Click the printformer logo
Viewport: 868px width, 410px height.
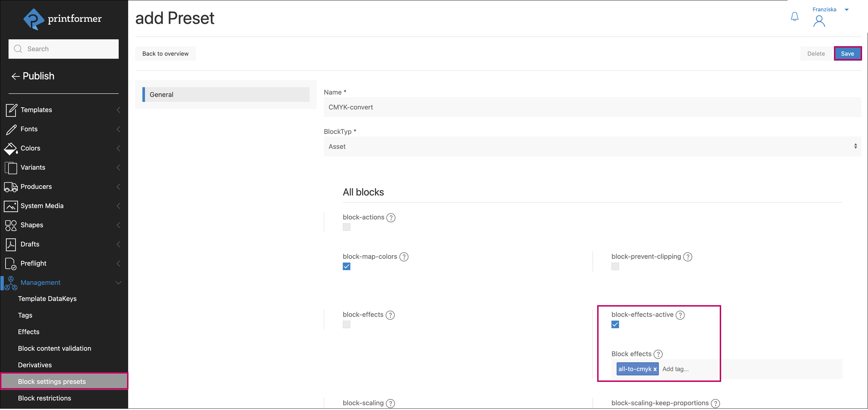pyautogui.click(x=63, y=19)
